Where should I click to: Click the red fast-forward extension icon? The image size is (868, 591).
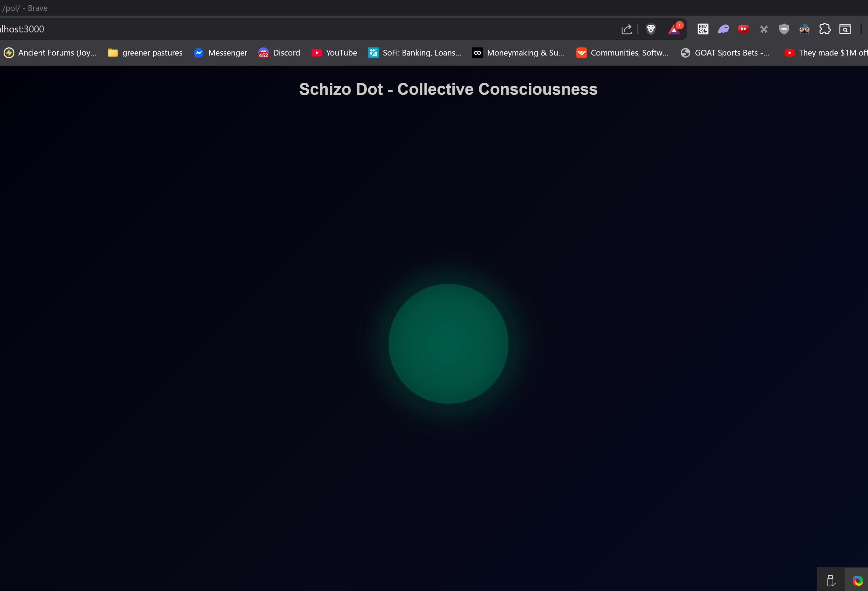[743, 29]
